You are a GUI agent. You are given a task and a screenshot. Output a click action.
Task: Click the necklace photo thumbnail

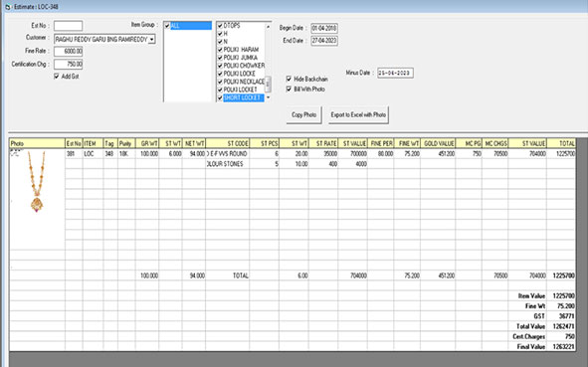[37, 182]
